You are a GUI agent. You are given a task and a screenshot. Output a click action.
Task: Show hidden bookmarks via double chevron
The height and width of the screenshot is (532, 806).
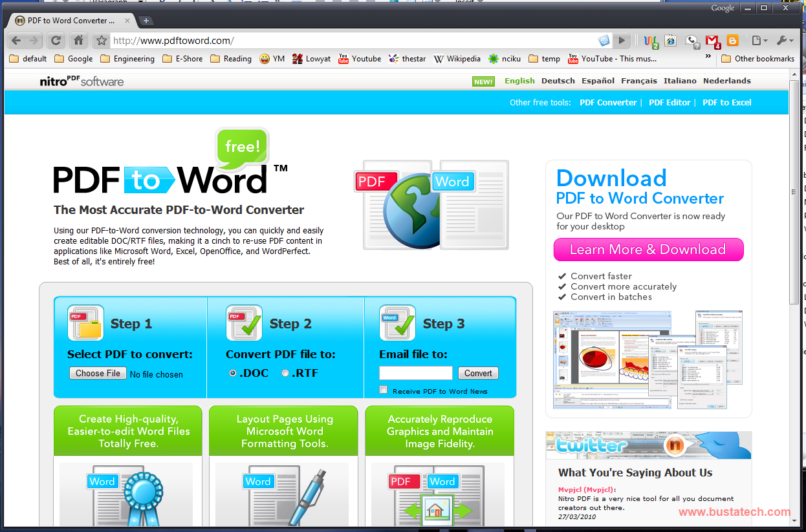point(708,58)
